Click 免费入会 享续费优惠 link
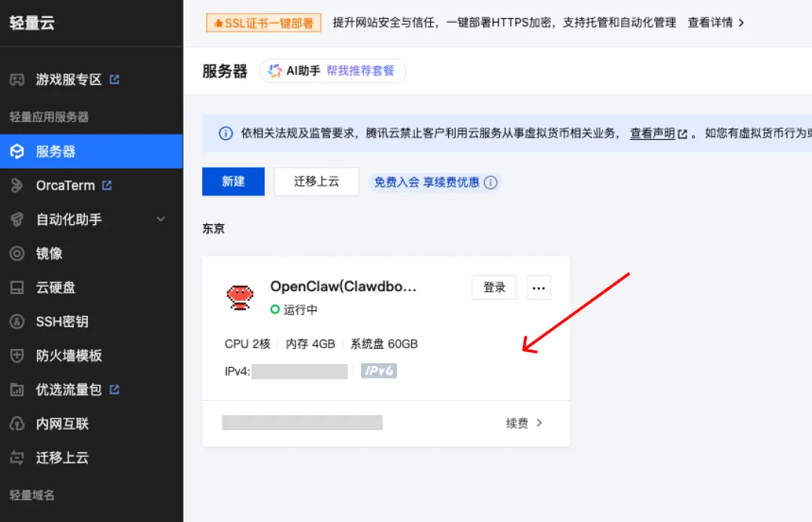The image size is (812, 522). (x=427, y=182)
